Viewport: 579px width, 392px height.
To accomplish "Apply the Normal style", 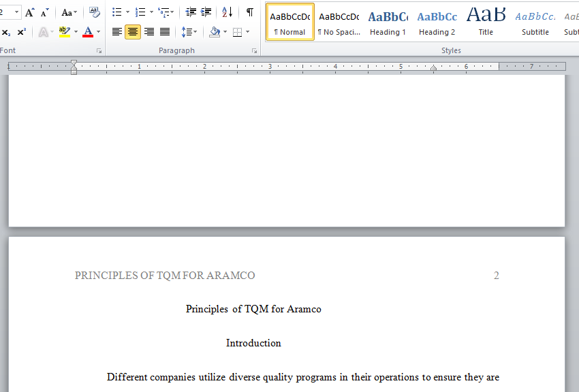I will 290,22.
